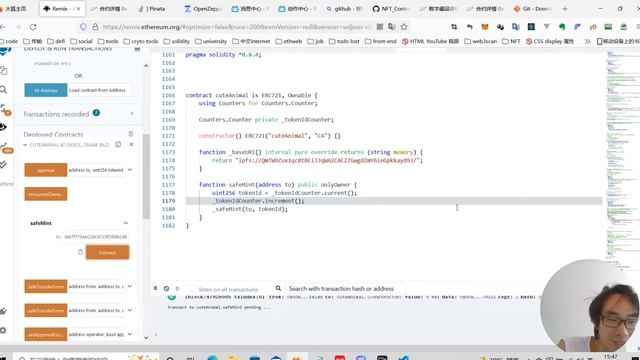Click Load contract from Address field
The height and width of the screenshot is (360, 640).
[x=100, y=90]
